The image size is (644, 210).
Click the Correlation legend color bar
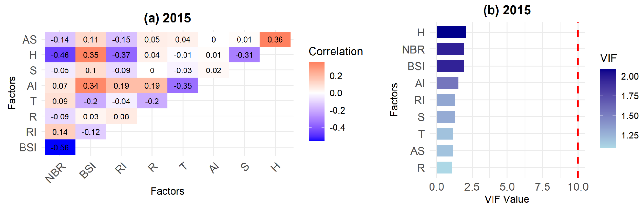pos(317,101)
